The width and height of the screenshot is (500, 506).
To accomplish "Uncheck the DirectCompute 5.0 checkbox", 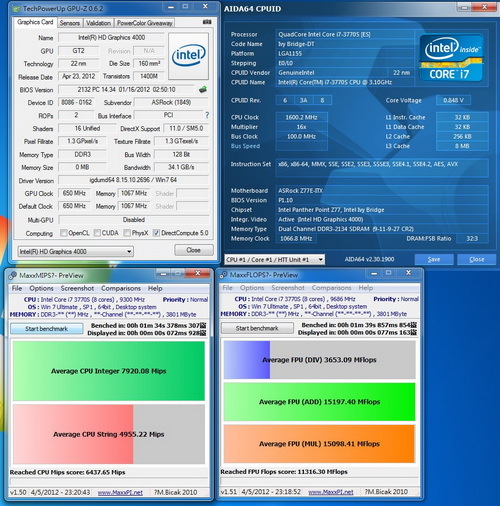I will click(x=156, y=233).
